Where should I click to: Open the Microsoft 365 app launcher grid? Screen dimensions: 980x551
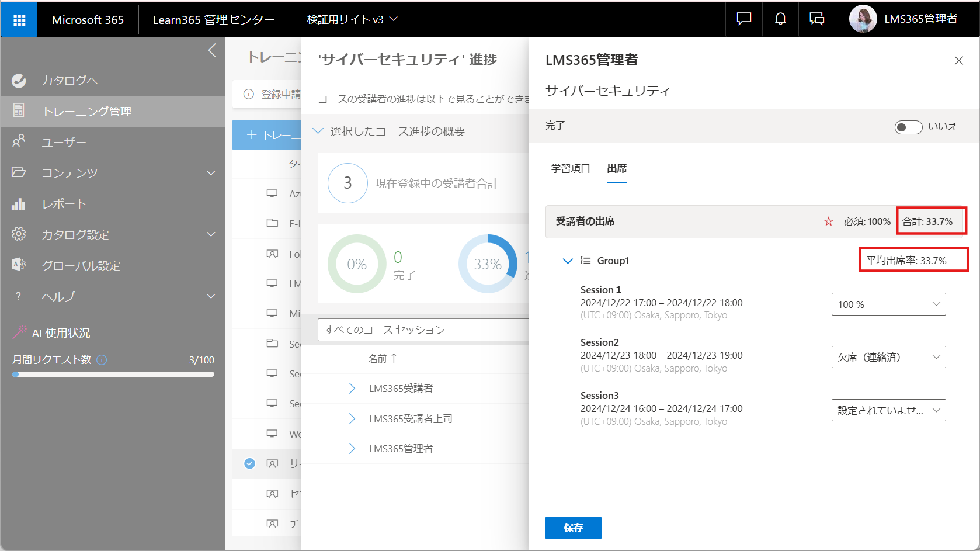19,20
